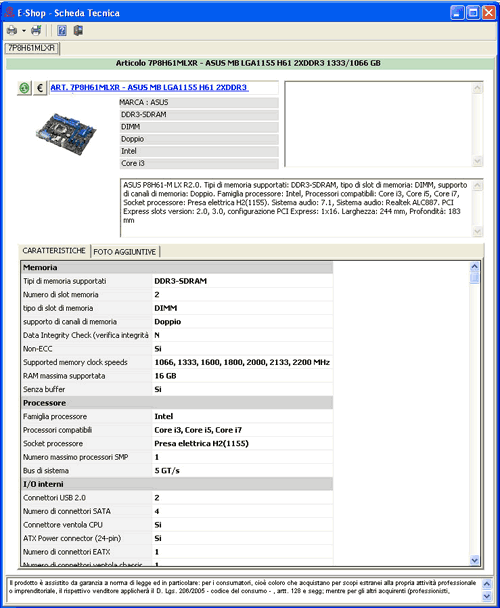This screenshot has width=500, height=608.
Task: Click the 'Tipi di memoria supportati' row
Action: 177,281
